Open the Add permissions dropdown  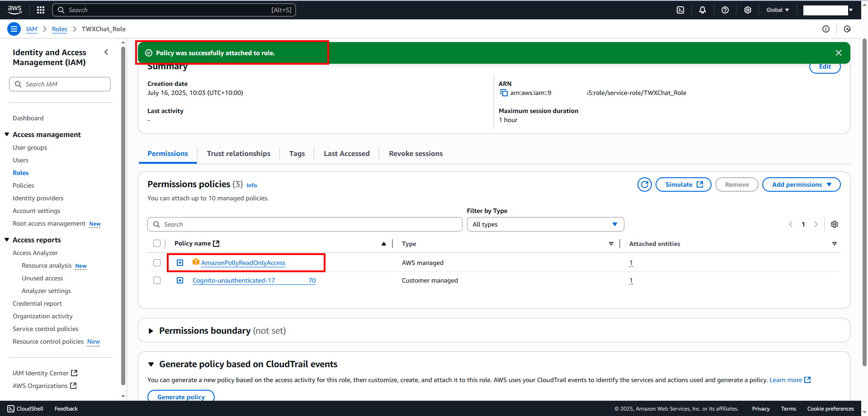[x=801, y=184]
